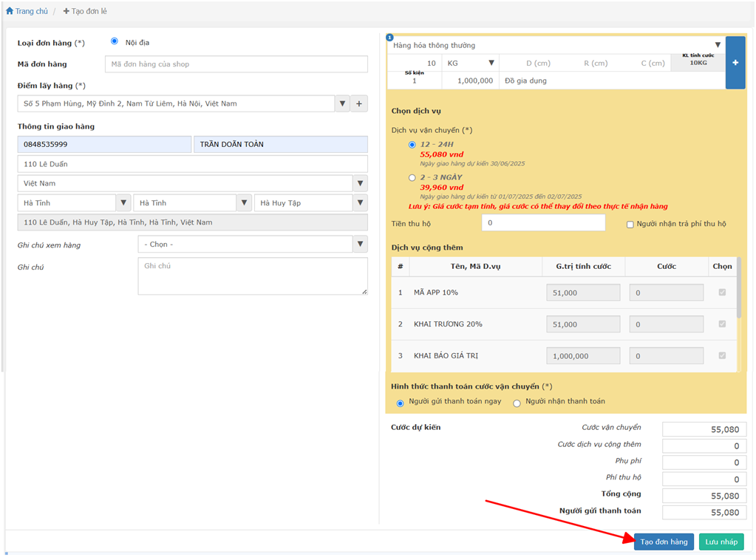
Task: Click C (cm) height field
Action: pos(653,63)
